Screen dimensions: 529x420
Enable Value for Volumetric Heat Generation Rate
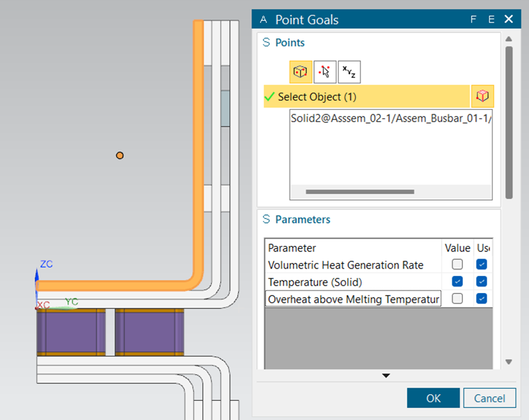(x=457, y=264)
